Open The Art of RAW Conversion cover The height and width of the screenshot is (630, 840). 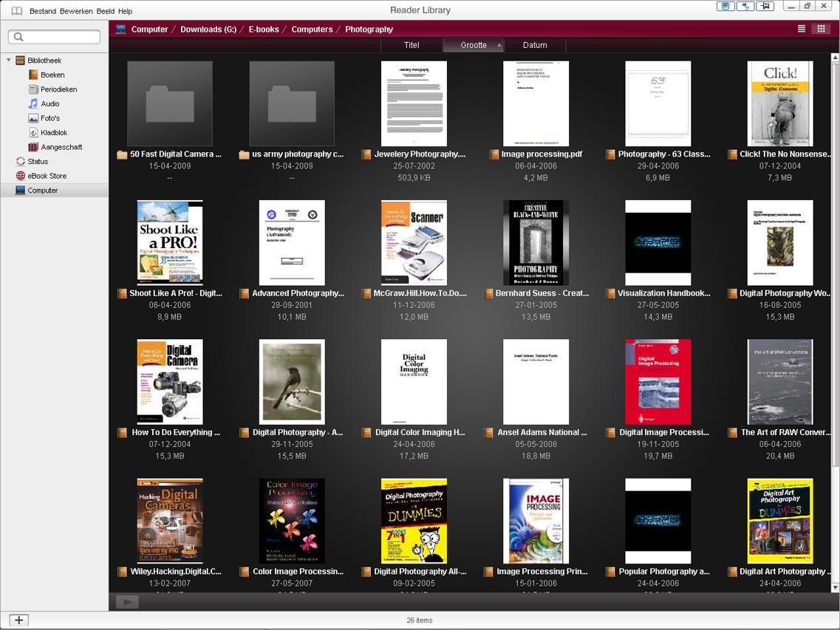coord(780,382)
